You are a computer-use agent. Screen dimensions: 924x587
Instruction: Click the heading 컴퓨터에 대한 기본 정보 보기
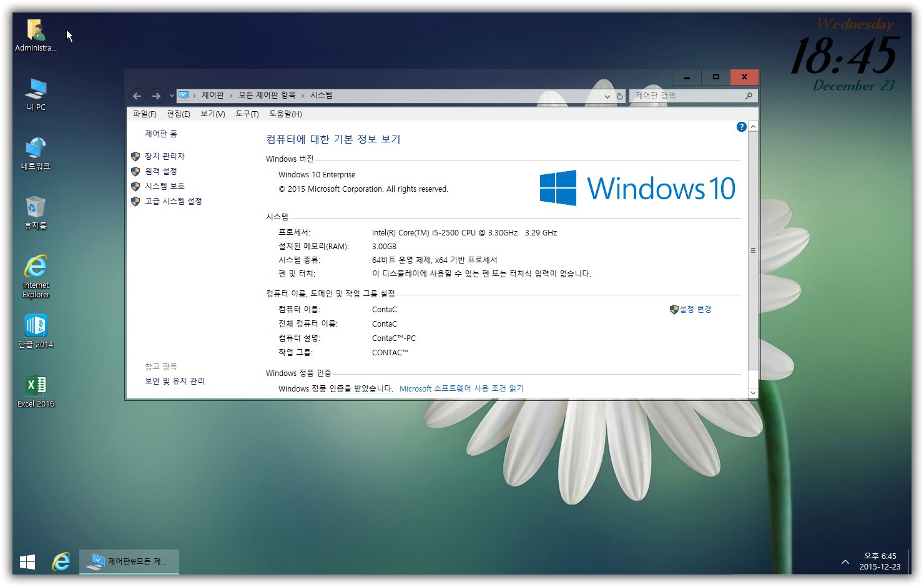tap(333, 139)
